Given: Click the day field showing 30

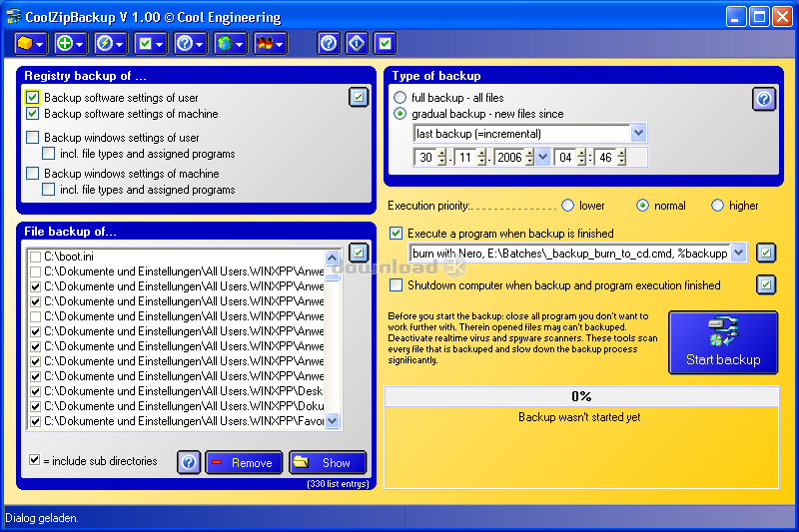Looking at the screenshot, I should 426,158.
